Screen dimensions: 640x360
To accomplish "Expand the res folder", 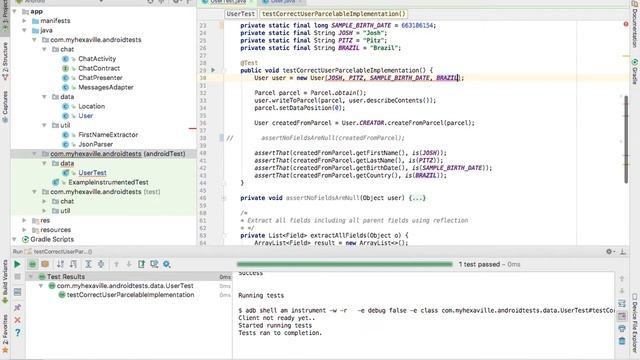I will pyautogui.click(x=24, y=220).
